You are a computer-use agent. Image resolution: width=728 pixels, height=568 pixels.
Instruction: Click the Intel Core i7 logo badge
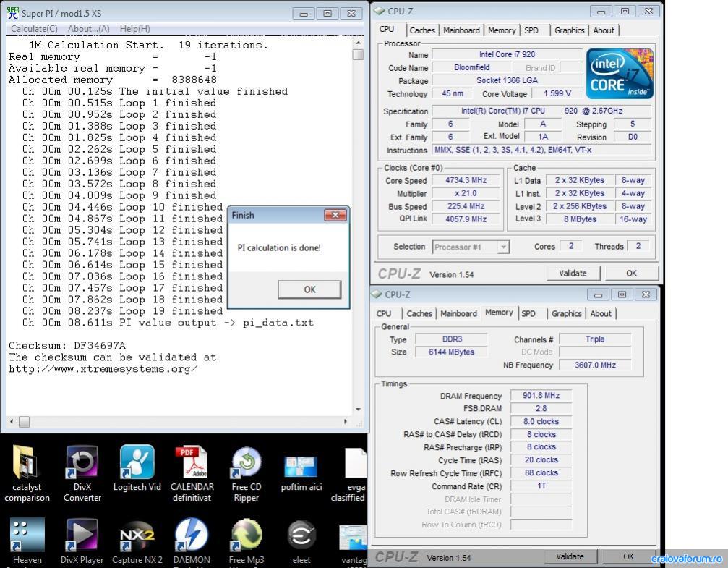[x=620, y=73]
